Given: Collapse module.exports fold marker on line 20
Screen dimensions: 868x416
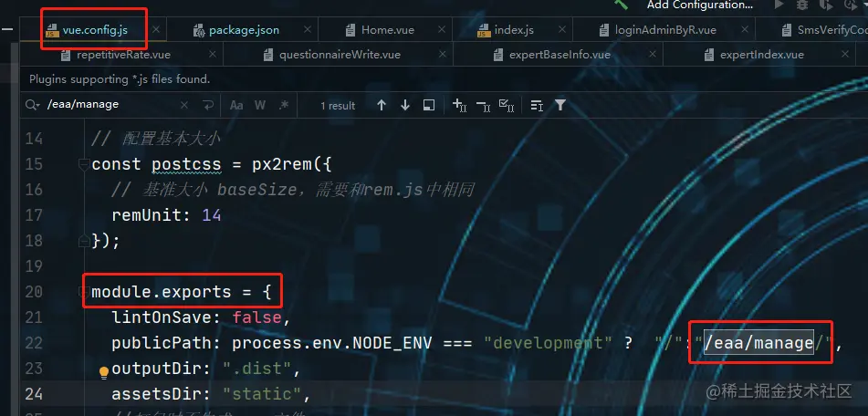Looking at the screenshot, I should (x=84, y=292).
